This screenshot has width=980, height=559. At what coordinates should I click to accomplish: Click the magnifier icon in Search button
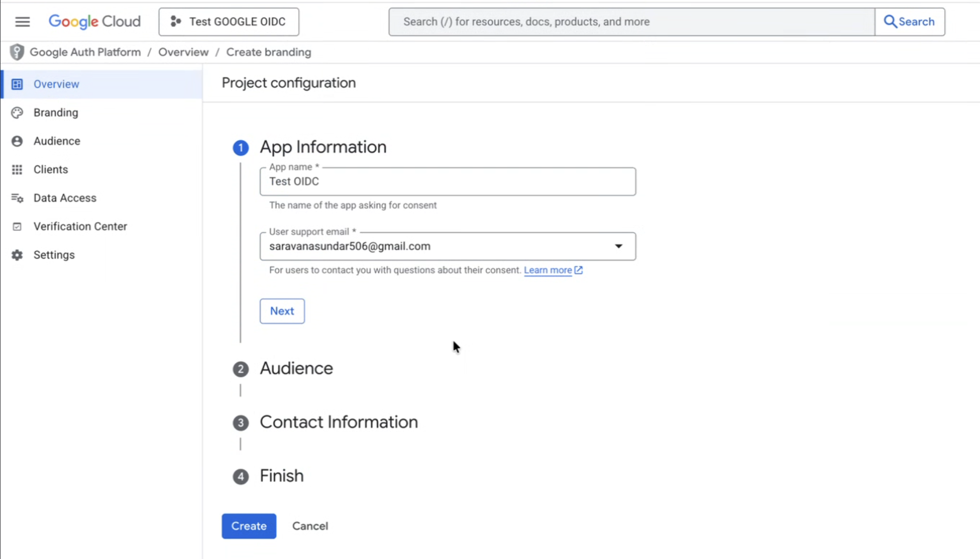[x=891, y=21]
